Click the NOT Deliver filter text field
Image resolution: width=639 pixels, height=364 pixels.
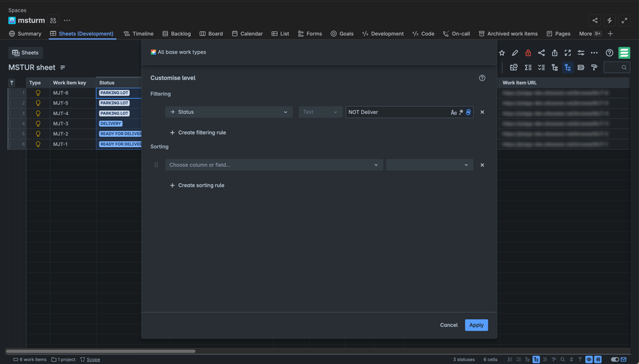pyautogui.click(x=397, y=112)
